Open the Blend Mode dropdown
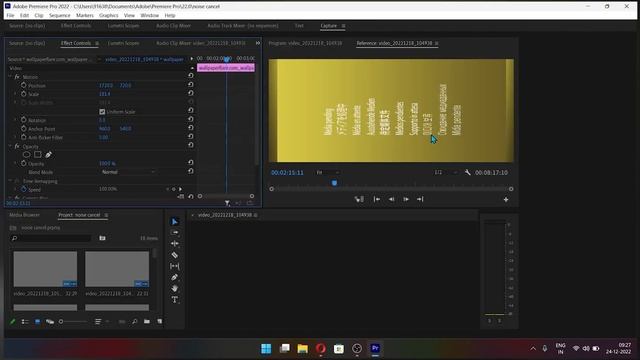640x360 pixels. [x=128, y=172]
